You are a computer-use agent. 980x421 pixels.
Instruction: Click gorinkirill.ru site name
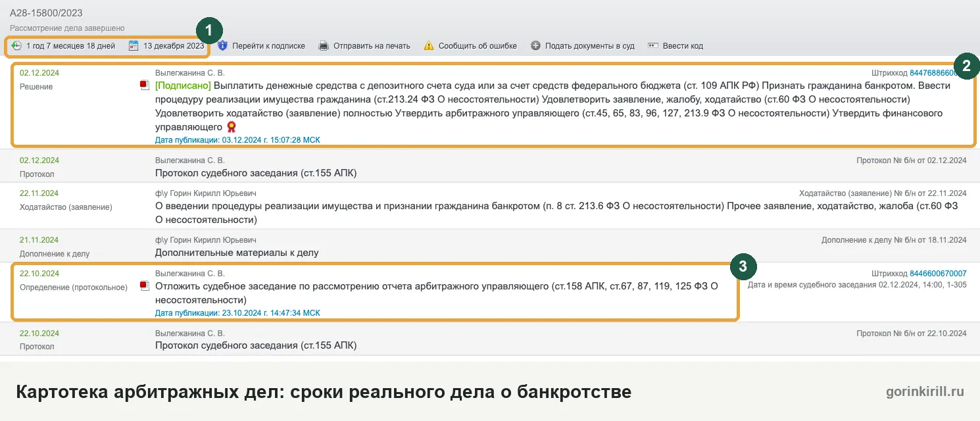925,391
